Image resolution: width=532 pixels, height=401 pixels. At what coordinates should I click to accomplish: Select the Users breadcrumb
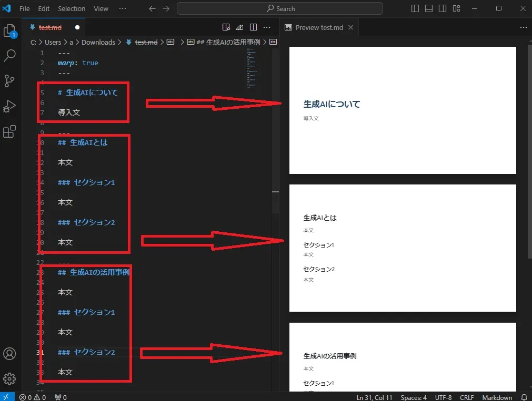[53, 42]
